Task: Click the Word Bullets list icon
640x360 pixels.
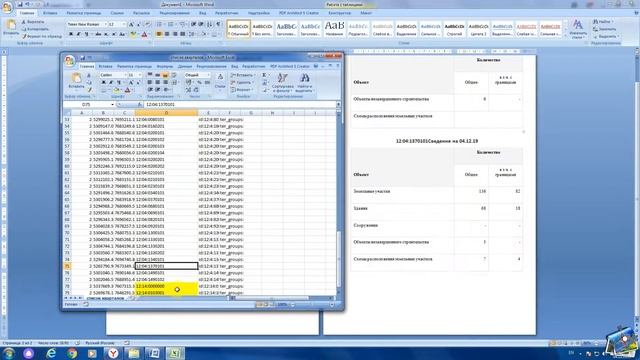Action: pos(160,24)
